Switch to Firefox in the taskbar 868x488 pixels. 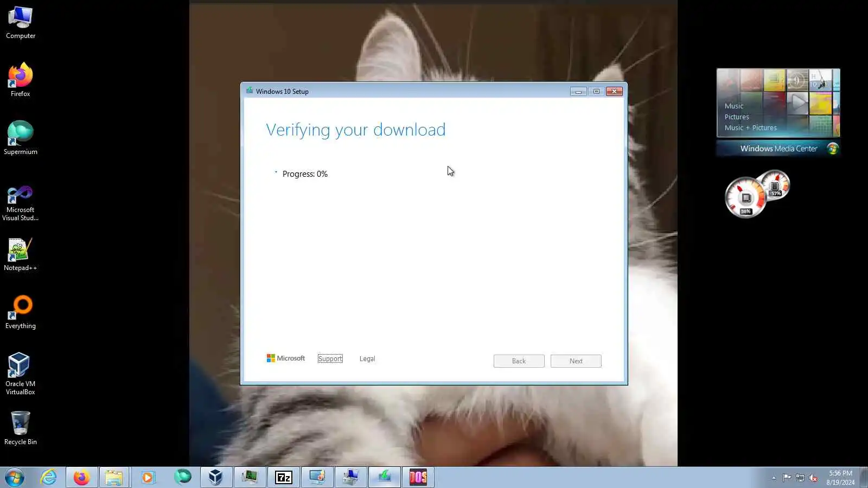[x=82, y=477]
